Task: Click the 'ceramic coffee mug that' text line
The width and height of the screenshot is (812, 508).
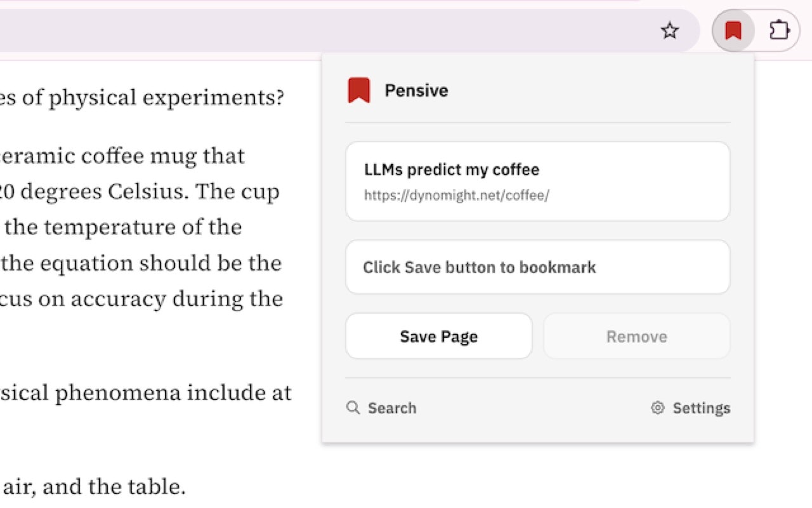Action: pos(127,156)
